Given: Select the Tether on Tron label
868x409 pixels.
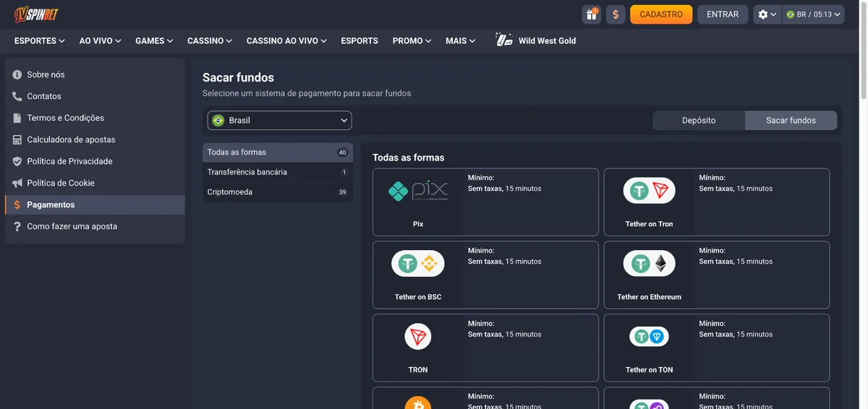Looking at the screenshot, I should coord(650,224).
